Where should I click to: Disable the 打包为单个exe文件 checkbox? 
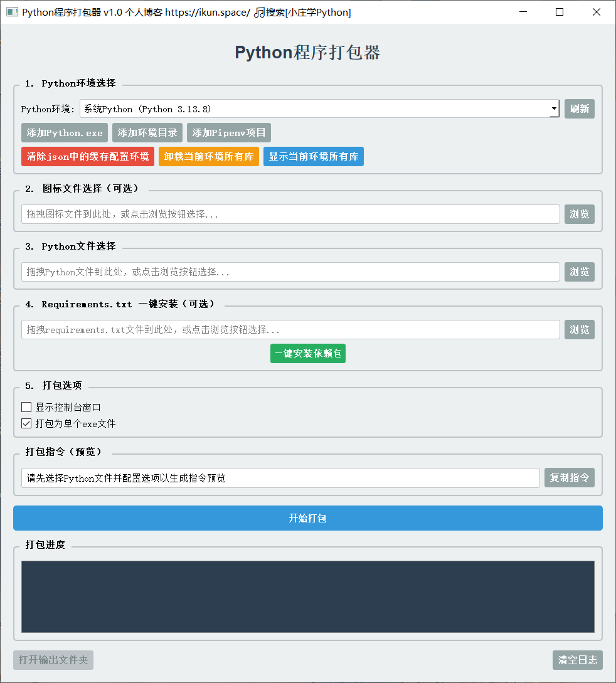coord(26,423)
